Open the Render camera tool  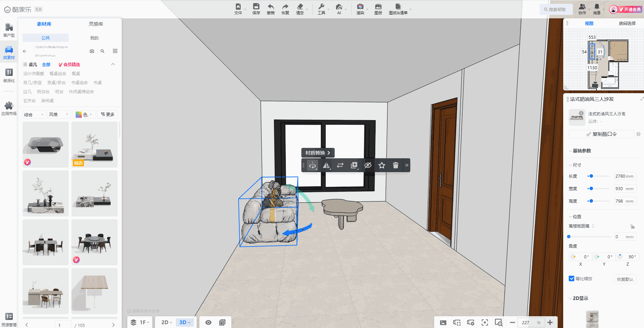[x=360, y=9]
